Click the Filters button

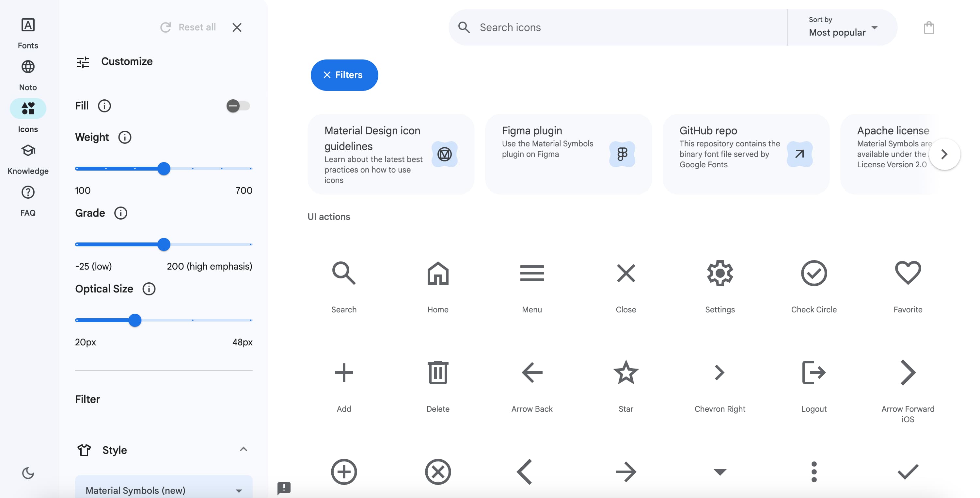tap(344, 75)
